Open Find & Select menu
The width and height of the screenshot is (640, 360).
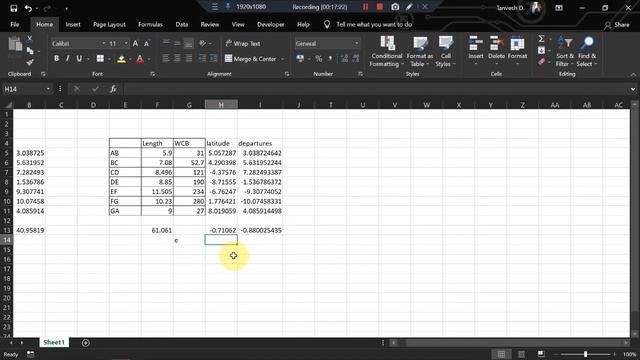point(587,52)
